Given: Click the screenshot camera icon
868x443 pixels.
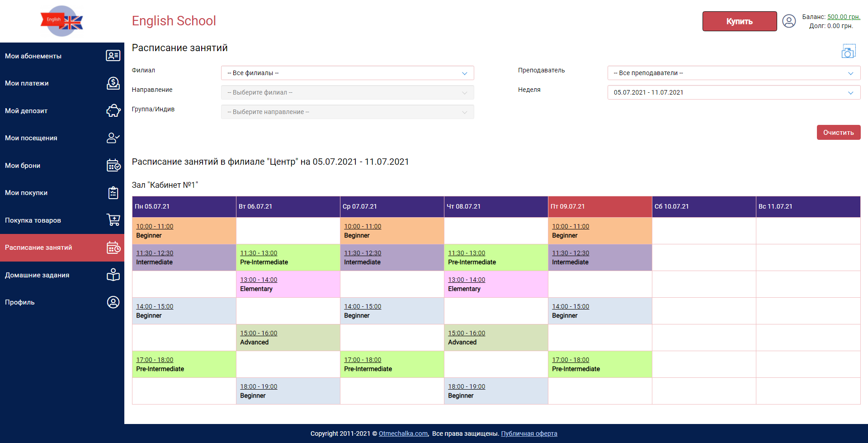Looking at the screenshot, I should 848,52.
